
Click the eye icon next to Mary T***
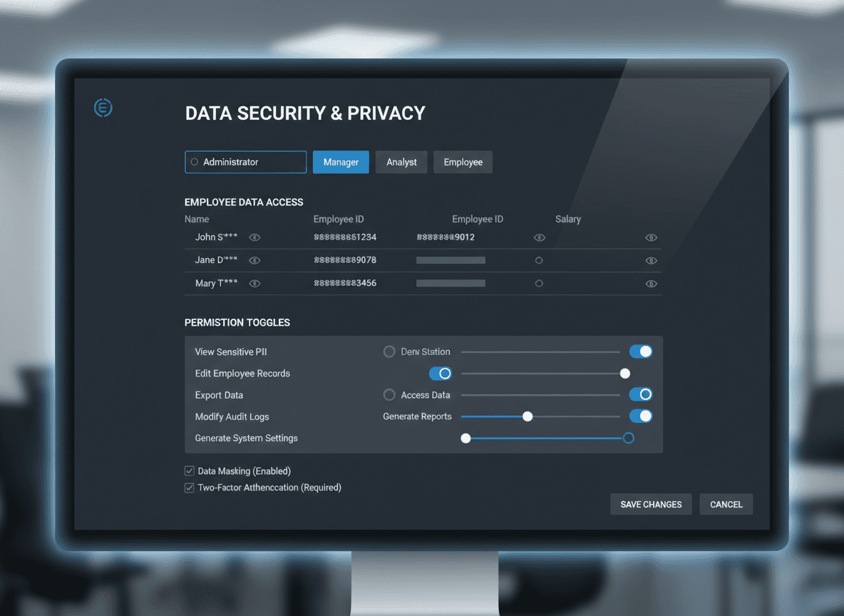pyautogui.click(x=254, y=283)
